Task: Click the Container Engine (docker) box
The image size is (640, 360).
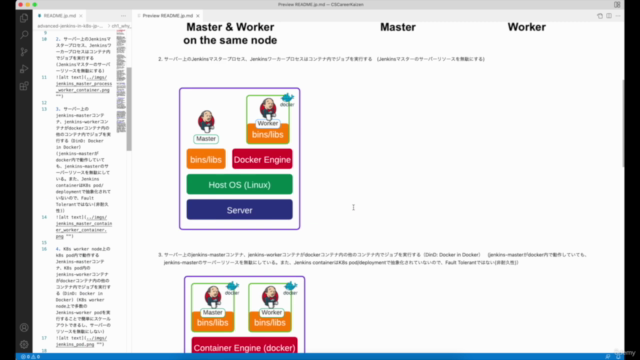Action: (244, 346)
